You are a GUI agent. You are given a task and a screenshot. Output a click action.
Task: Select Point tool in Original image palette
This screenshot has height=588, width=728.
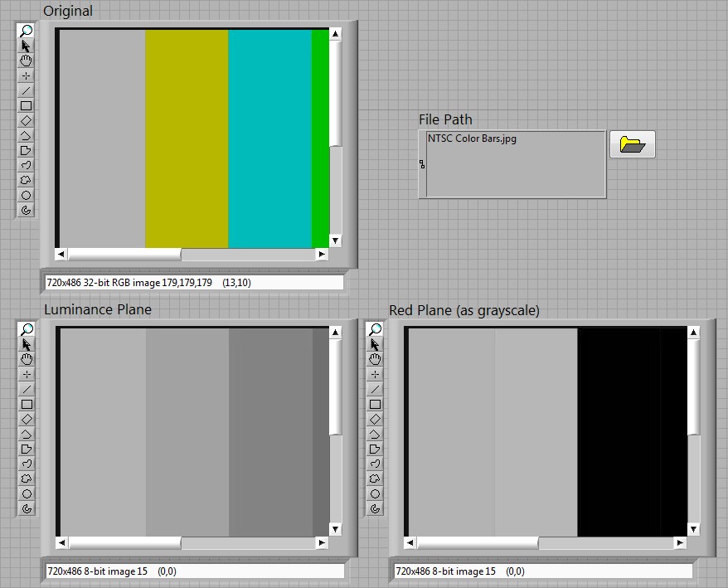coord(26,75)
